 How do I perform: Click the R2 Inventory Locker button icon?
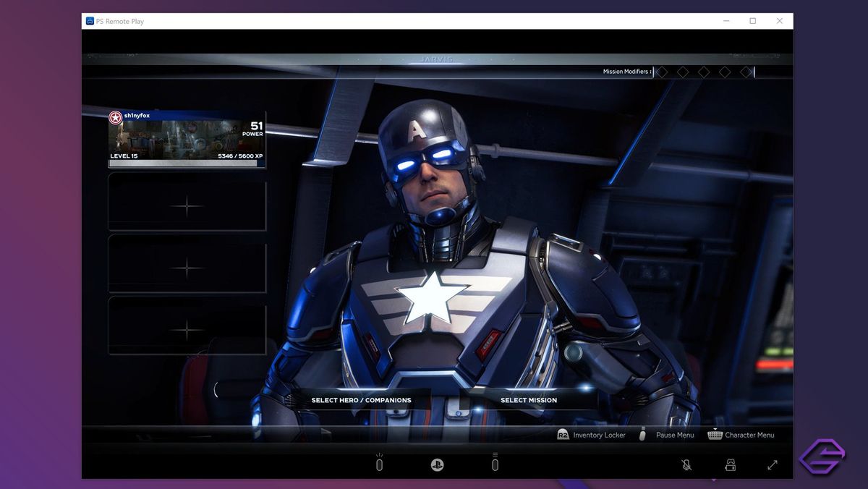562,435
